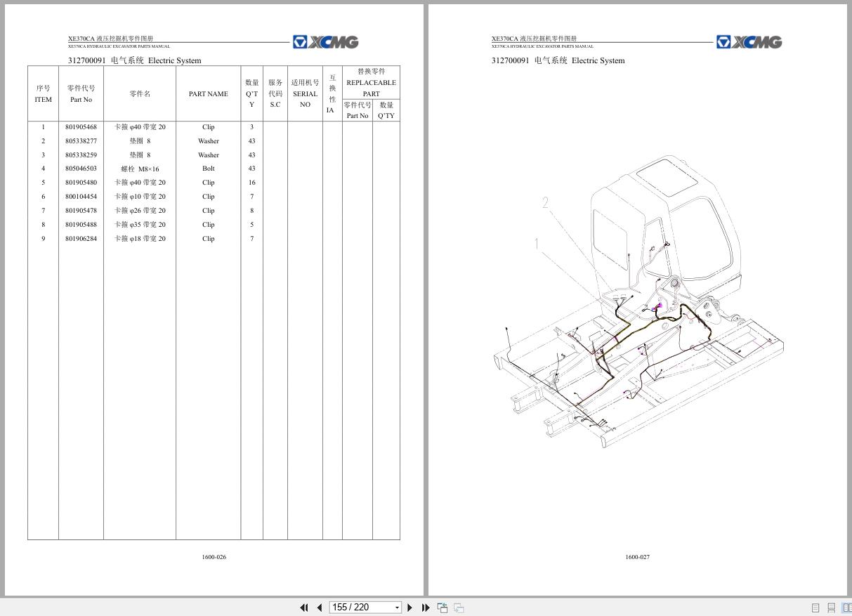Click callout number 2 on the diagram
This screenshot has height=616, width=852.
[545, 202]
